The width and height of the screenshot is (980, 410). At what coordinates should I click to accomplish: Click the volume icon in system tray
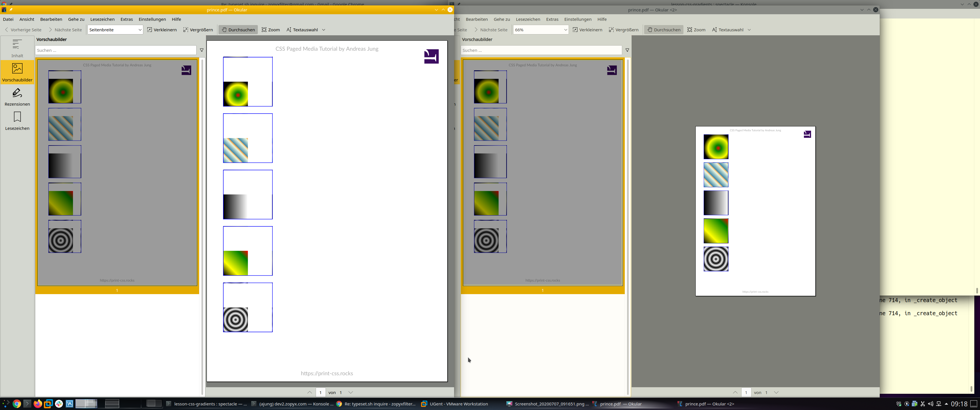(x=930, y=404)
